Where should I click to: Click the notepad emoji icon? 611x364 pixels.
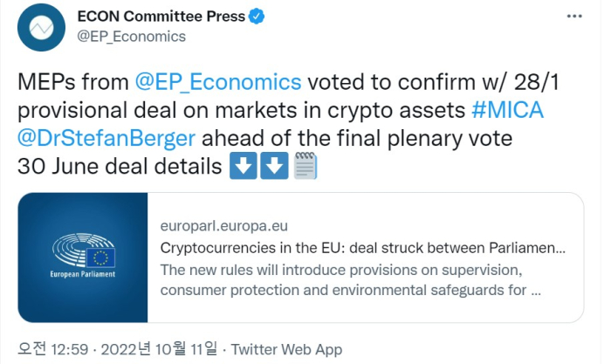[x=305, y=166]
